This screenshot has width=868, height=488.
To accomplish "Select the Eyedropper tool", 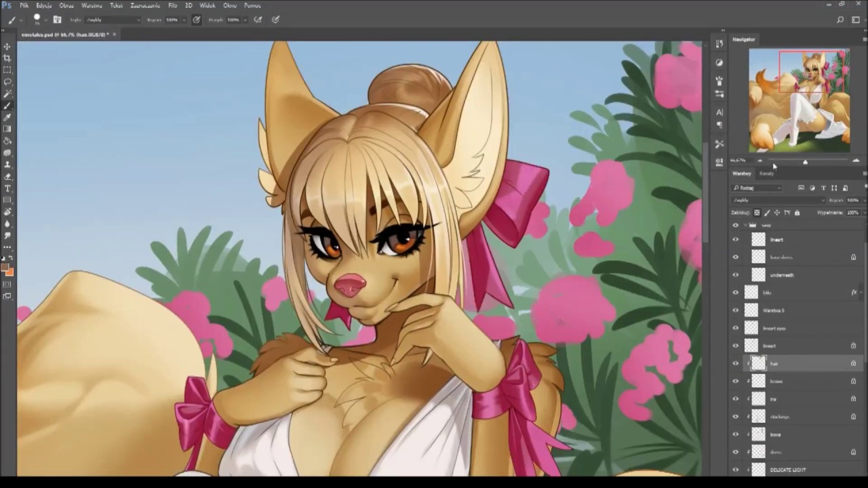I will [x=7, y=117].
